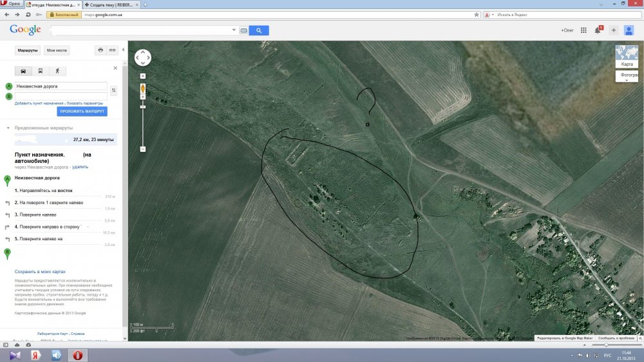Click 'Сохранить в моих картах' link
Viewport: 644px width, 362px height.
(40, 272)
